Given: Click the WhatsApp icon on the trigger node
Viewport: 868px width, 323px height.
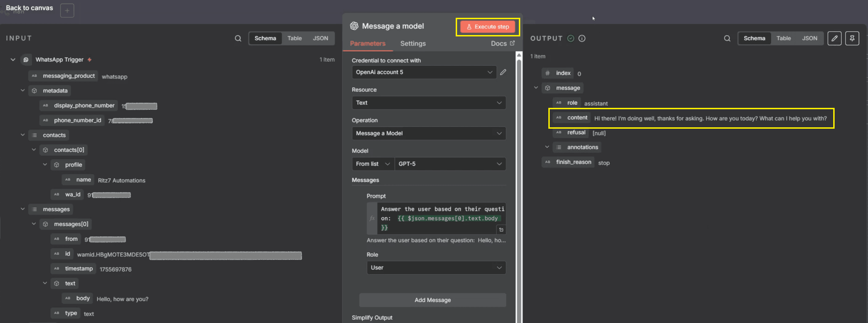Looking at the screenshot, I should [x=26, y=59].
